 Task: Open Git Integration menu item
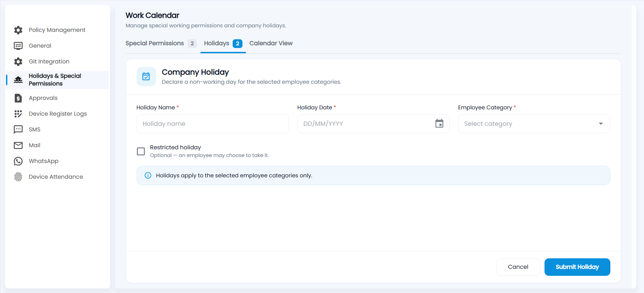[x=57, y=62]
